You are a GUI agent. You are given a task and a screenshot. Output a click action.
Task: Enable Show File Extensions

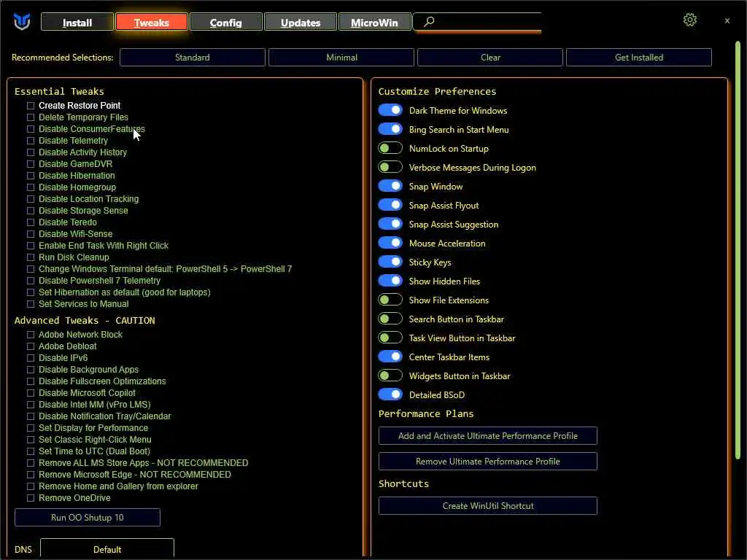click(x=390, y=300)
